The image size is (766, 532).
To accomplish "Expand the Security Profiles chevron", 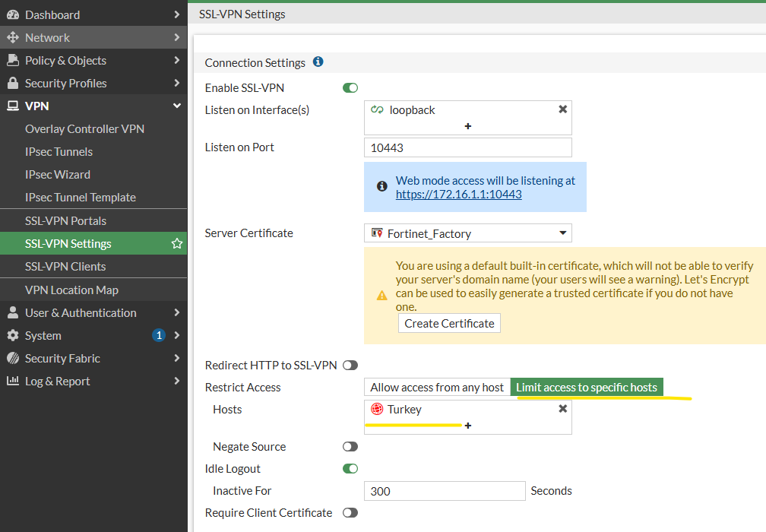I will pos(177,83).
